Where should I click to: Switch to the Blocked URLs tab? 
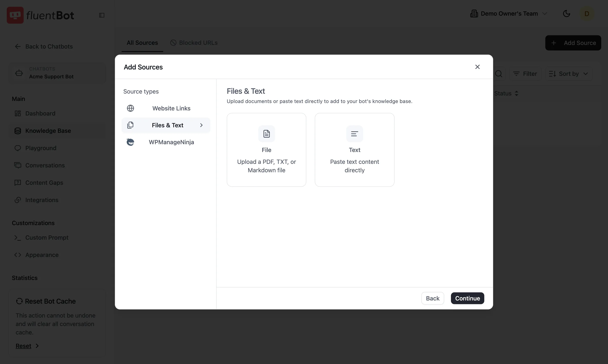[194, 43]
